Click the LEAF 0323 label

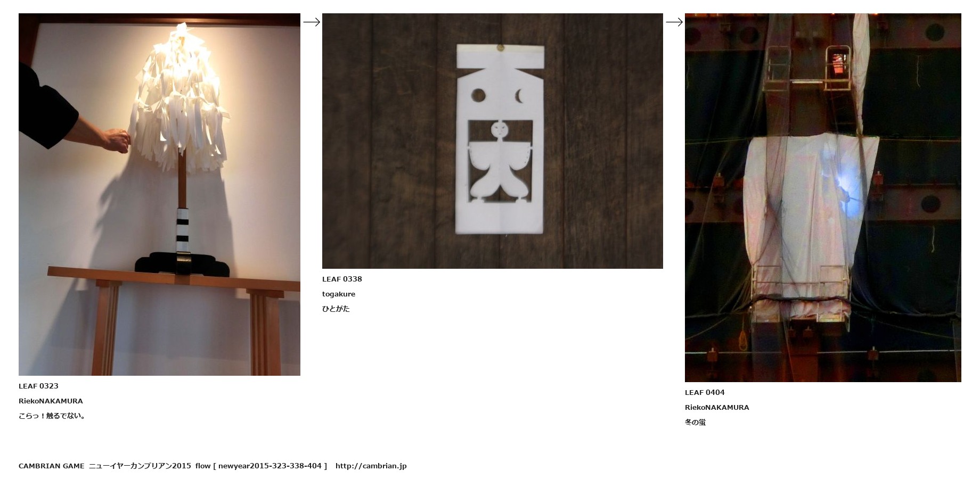[38, 386]
